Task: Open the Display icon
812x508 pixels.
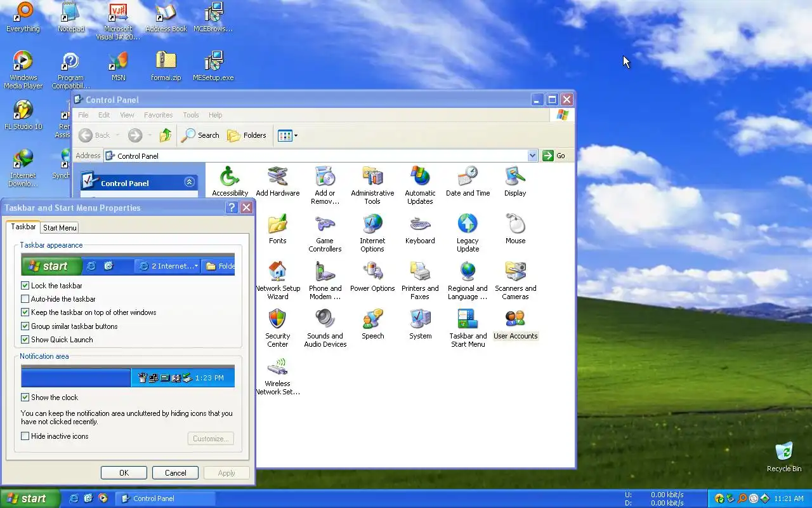Action: [515, 181]
